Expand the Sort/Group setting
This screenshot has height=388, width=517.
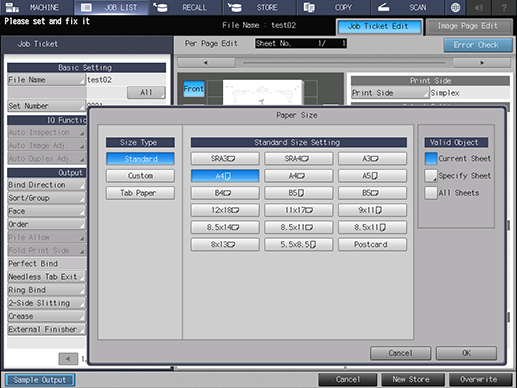pos(46,198)
